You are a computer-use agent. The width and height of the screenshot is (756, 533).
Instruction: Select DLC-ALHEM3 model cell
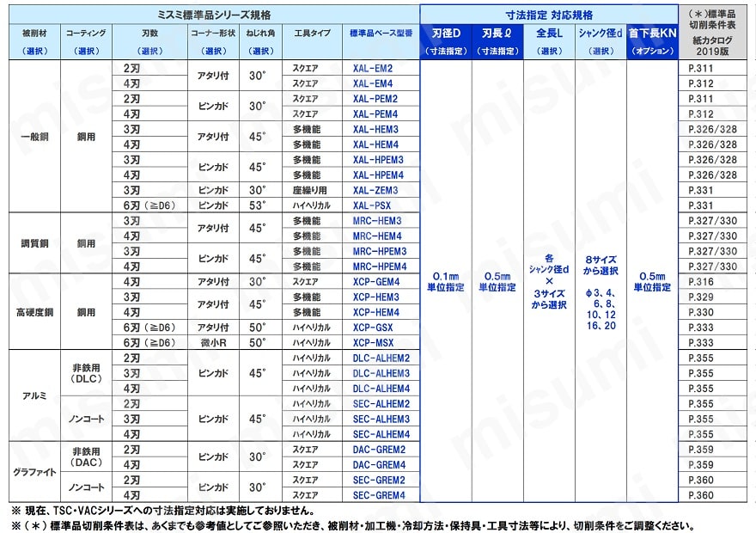(381, 374)
